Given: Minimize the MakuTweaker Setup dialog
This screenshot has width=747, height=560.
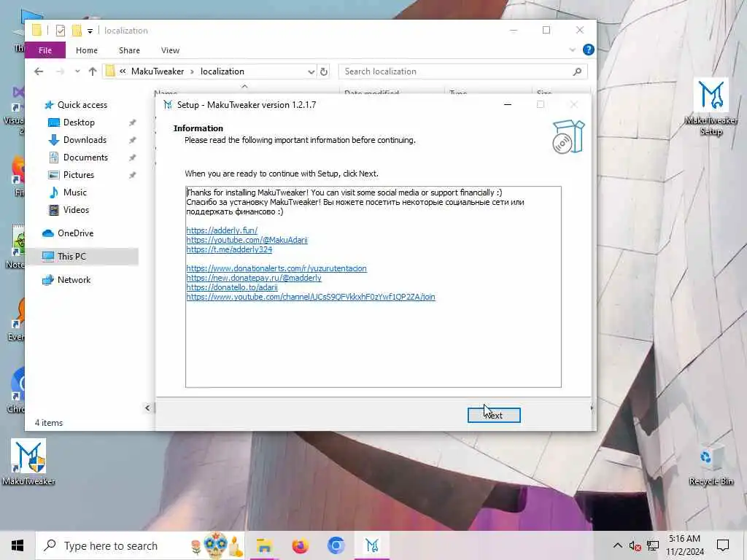Looking at the screenshot, I should (508, 105).
